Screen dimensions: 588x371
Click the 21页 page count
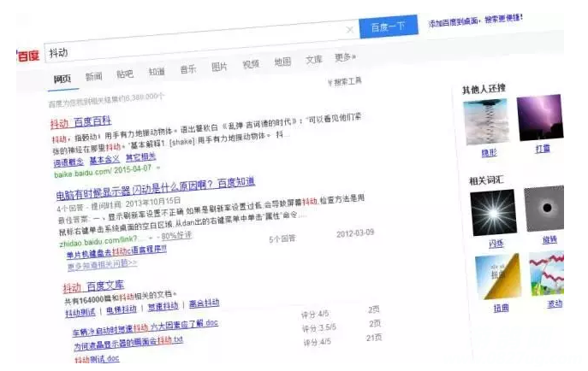click(374, 338)
